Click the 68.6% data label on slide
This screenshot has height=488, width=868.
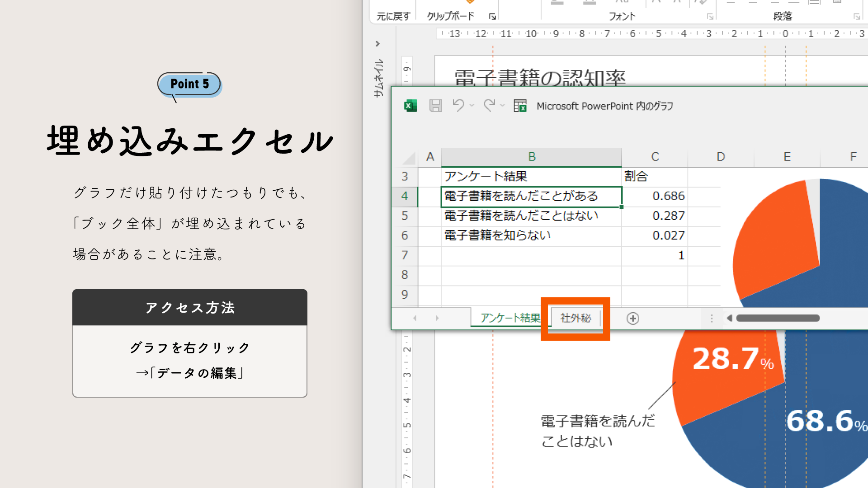pos(826,421)
